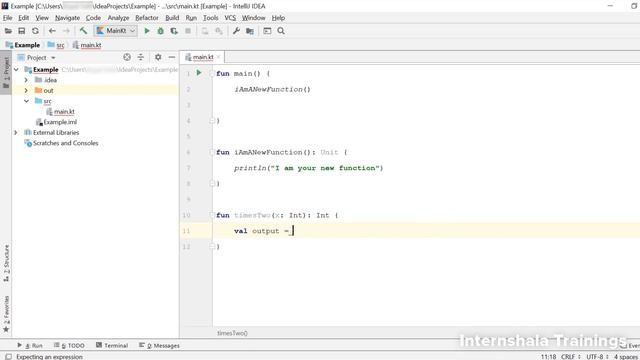
Task: Fold the main function via gutter marker
Action: [211, 73]
